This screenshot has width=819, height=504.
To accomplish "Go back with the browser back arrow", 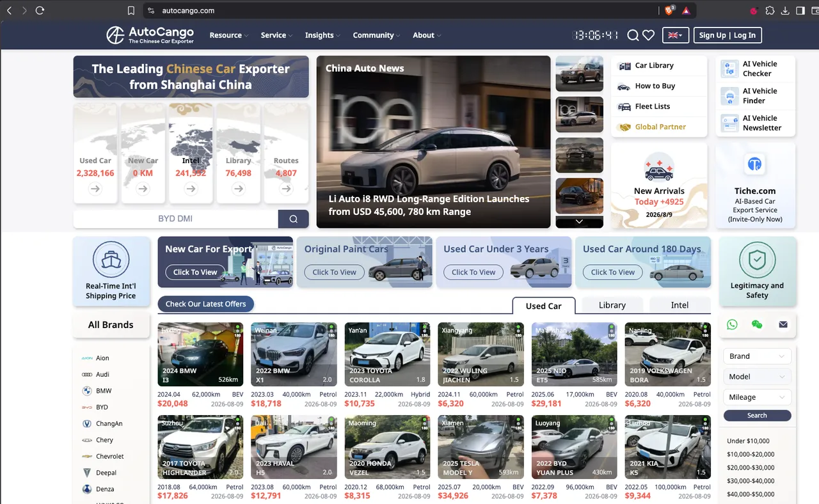I will [x=9, y=10].
